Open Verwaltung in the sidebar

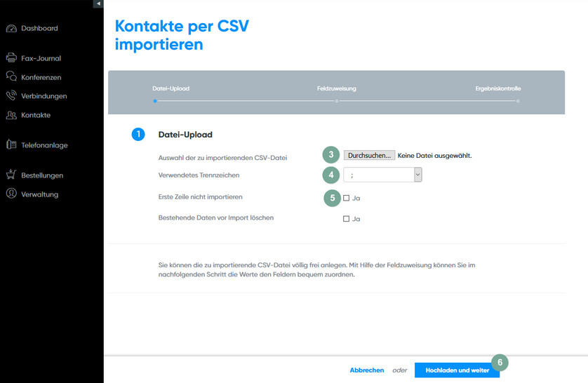click(x=40, y=194)
